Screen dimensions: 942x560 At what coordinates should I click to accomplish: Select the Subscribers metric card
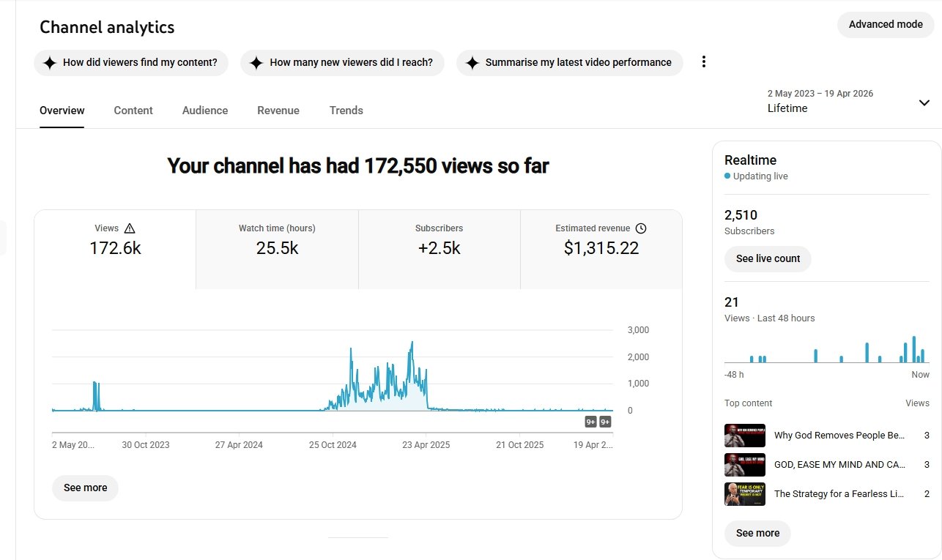click(439, 249)
